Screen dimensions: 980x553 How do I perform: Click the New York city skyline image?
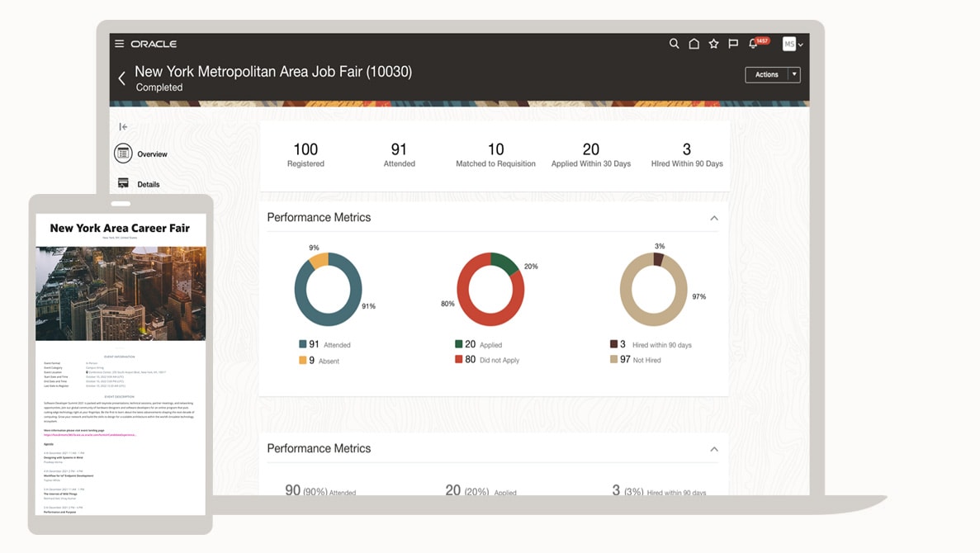pos(121,293)
